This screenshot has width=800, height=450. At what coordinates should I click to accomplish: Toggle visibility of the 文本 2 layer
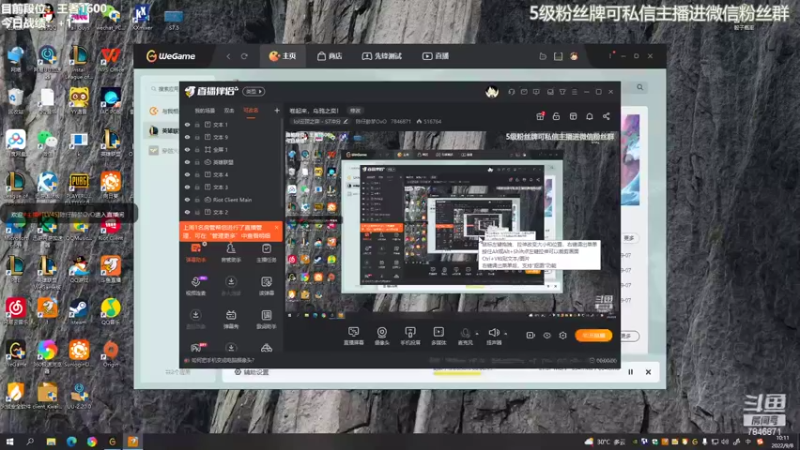(x=187, y=212)
